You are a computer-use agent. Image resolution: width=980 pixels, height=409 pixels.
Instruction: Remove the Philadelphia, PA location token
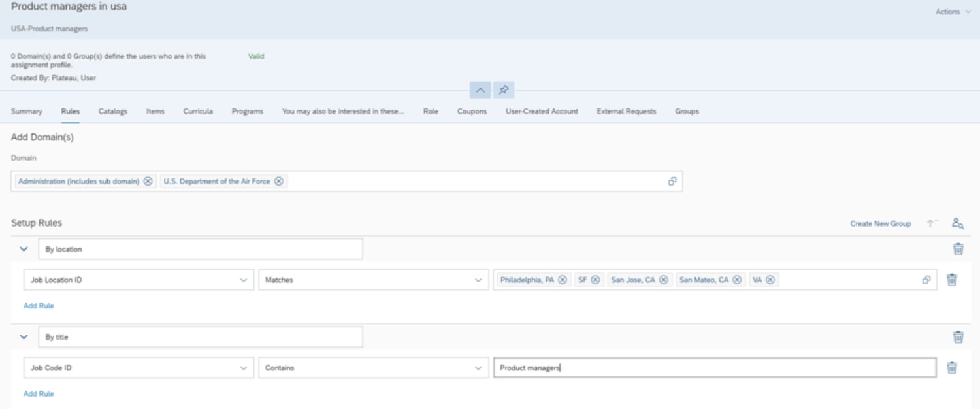point(562,280)
